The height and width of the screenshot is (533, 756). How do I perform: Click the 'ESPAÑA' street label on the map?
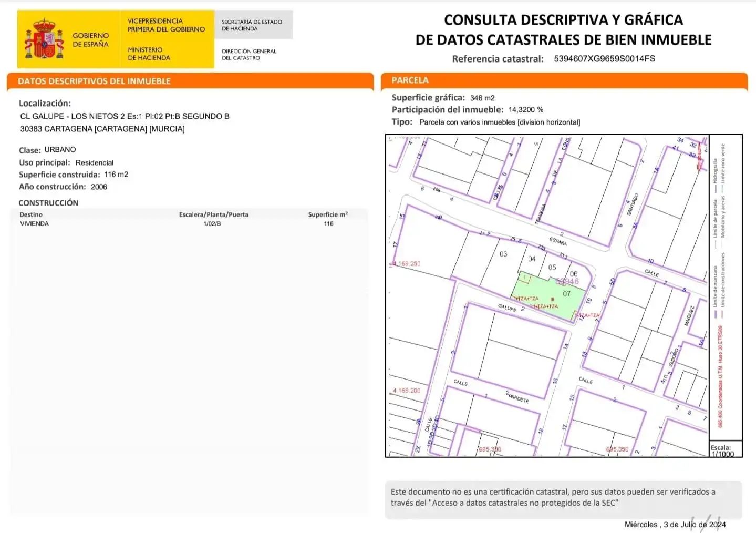[x=558, y=242]
